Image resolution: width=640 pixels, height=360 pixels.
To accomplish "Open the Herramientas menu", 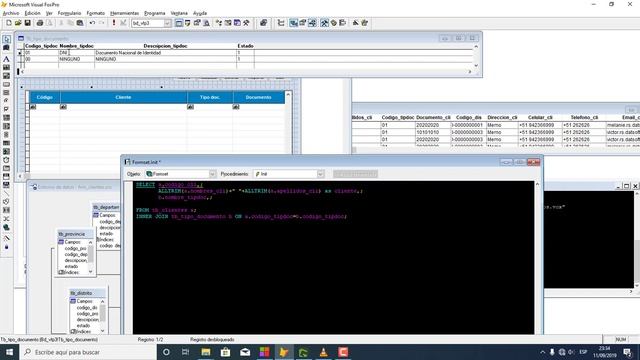I will [x=124, y=13].
